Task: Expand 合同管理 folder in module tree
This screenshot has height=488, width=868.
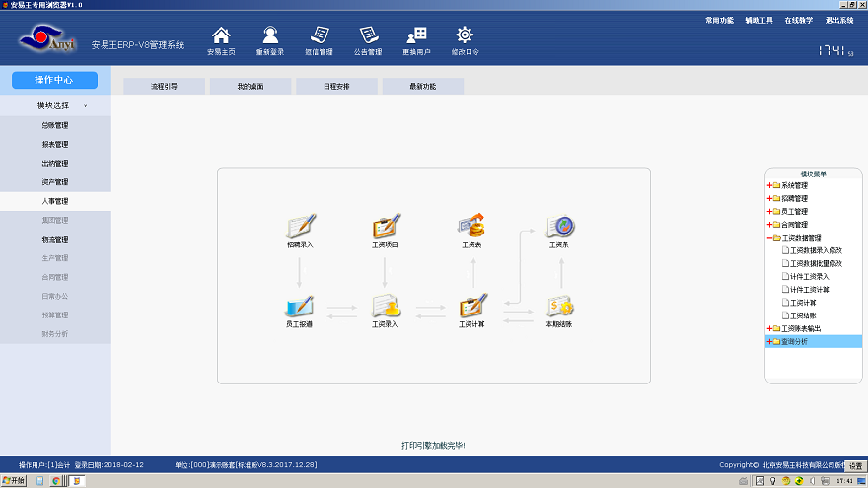Action: tap(769, 225)
